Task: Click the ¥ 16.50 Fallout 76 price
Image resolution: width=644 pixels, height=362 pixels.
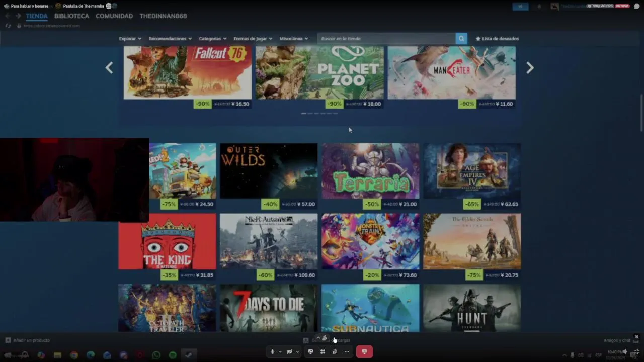Action: click(240, 104)
